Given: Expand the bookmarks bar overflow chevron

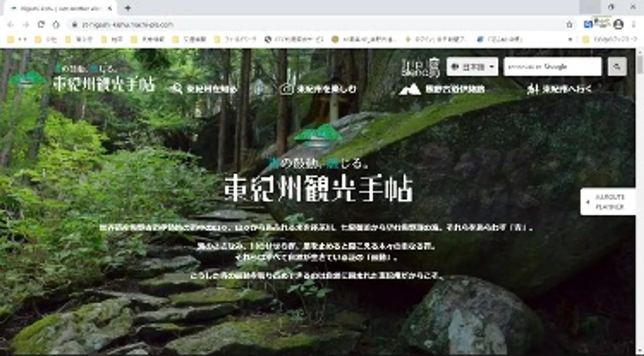Looking at the screenshot, I should tap(570, 40).
